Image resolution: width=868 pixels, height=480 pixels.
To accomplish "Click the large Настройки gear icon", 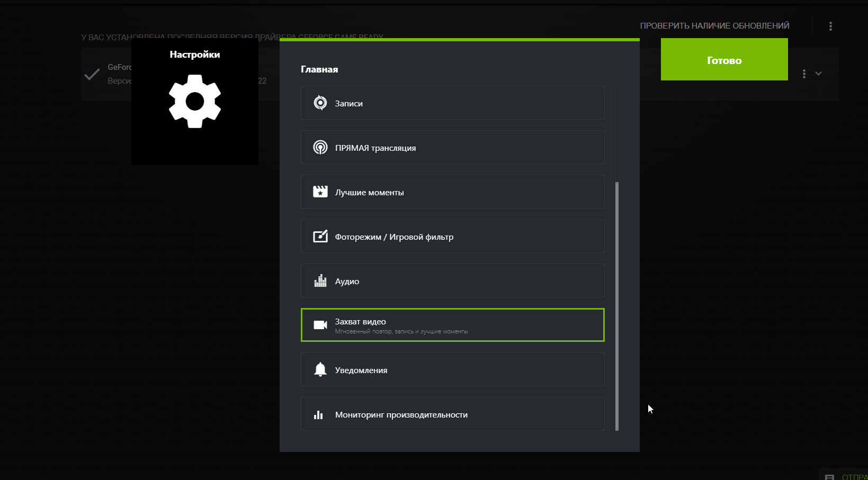I will pyautogui.click(x=194, y=101).
